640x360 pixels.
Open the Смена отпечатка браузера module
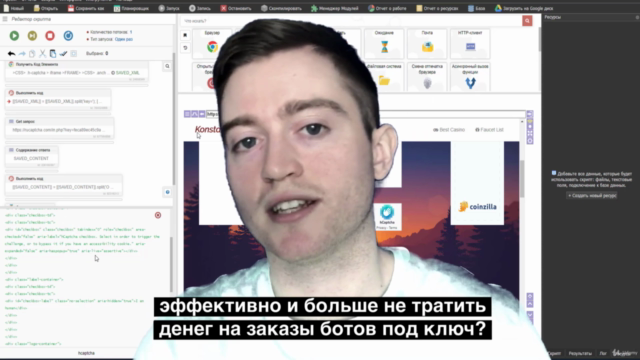427,77
